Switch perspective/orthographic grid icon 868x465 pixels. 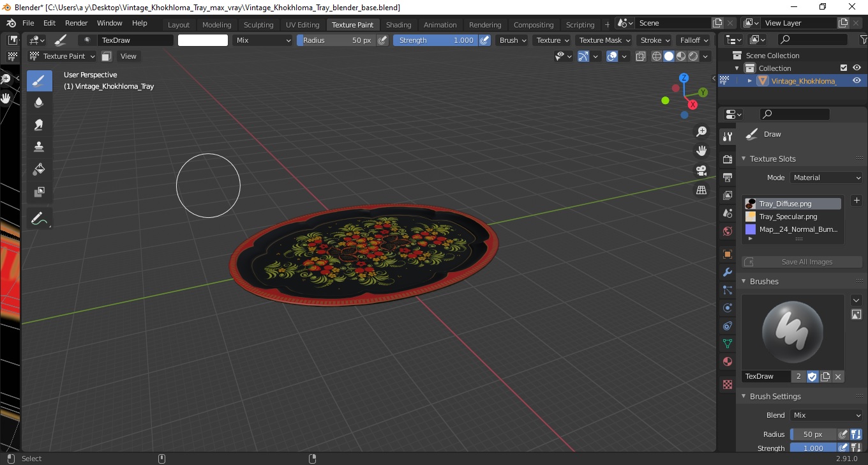[x=701, y=190]
